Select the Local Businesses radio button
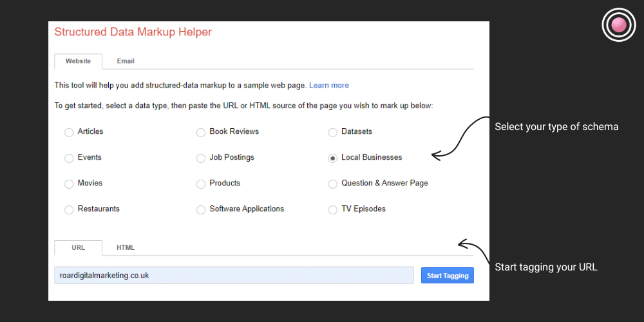The image size is (644, 322). pos(333,158)
